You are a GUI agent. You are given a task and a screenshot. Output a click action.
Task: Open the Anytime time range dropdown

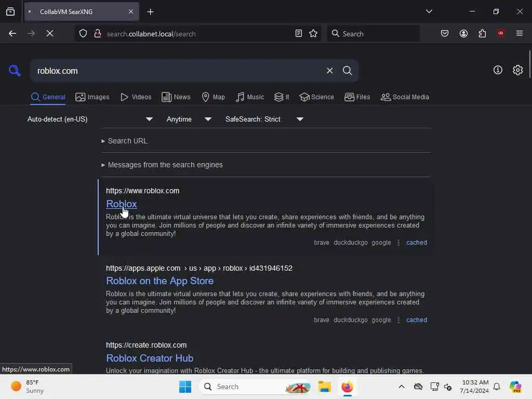tap(189, 119)
